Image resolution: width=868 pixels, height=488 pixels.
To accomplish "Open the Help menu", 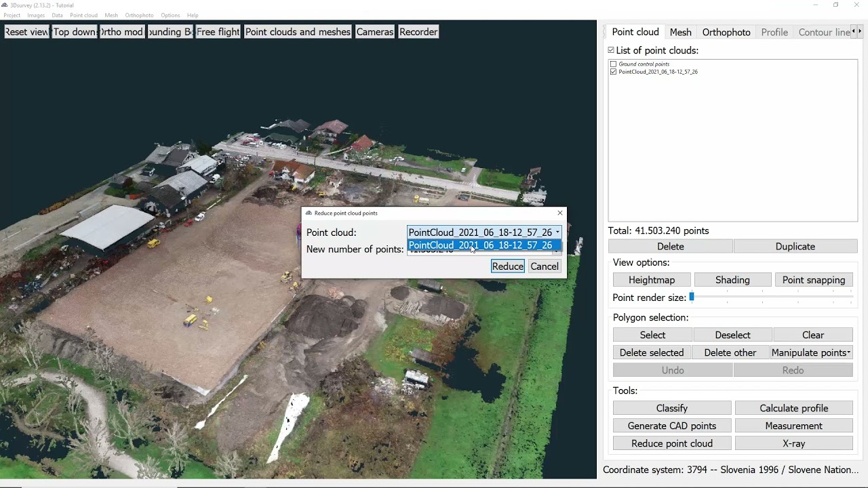I will [193, 15].
